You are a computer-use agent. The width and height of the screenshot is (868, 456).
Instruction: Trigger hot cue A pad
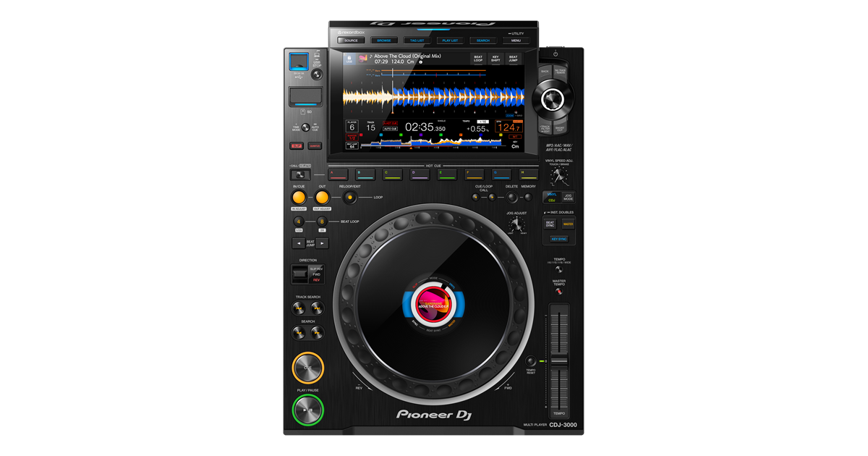[x=339, y=174]
